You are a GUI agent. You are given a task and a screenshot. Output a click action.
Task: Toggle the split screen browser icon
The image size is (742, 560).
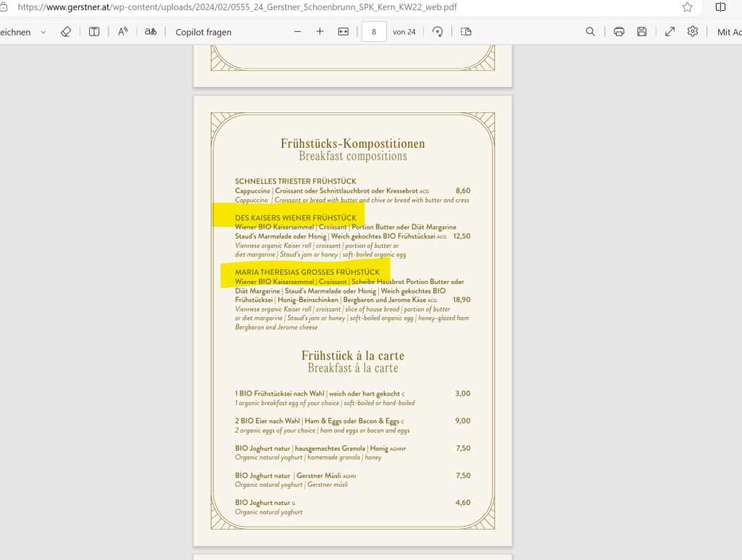720,7
